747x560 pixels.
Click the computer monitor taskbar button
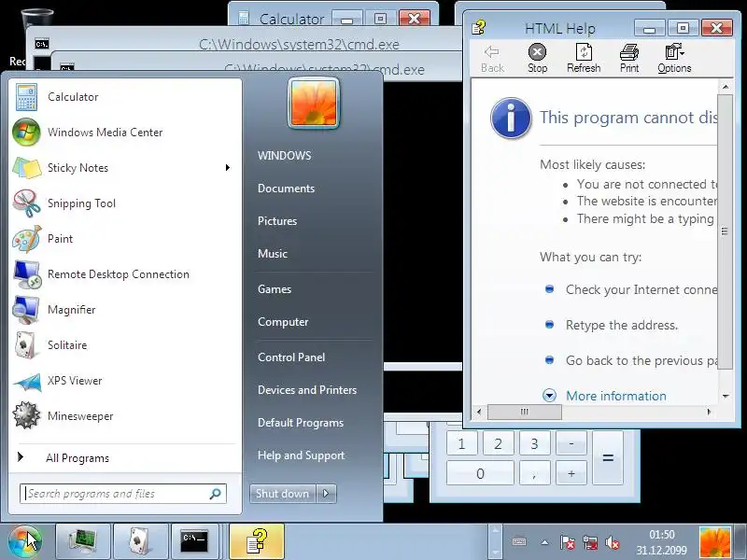pos(83,542)
